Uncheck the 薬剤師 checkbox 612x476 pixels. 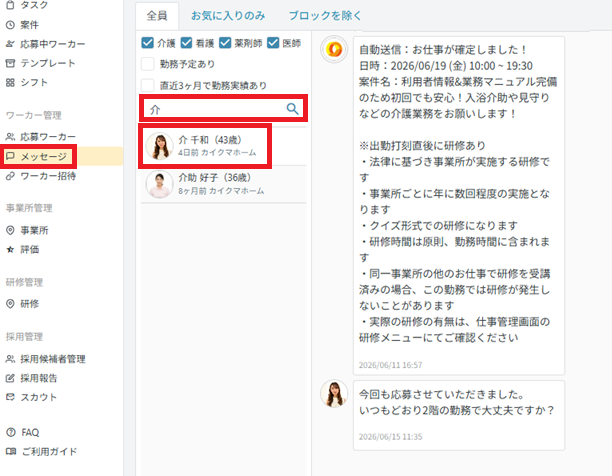225,43
